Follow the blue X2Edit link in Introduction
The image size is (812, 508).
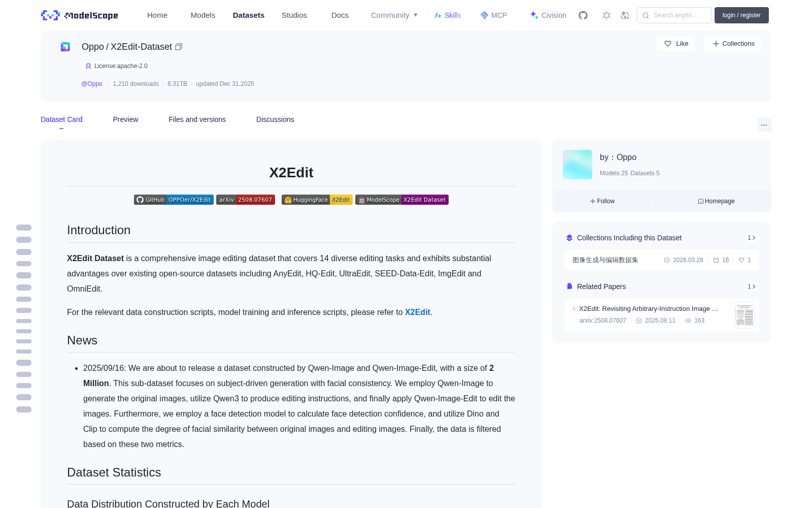tap(417, 312)
